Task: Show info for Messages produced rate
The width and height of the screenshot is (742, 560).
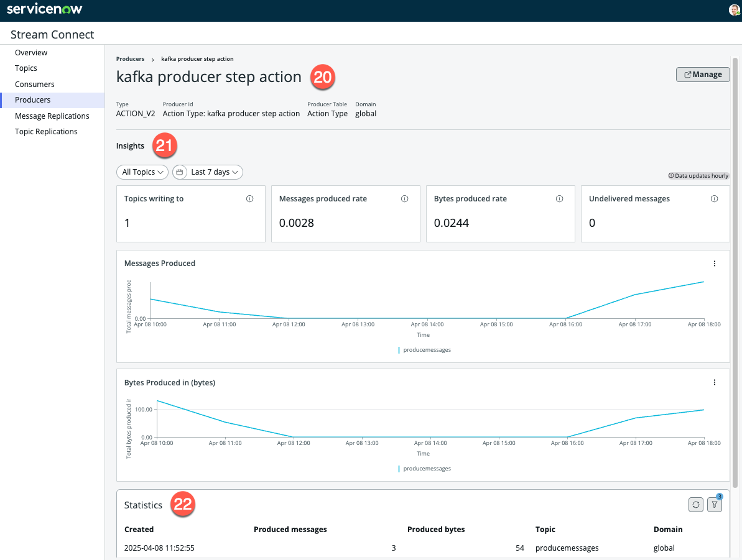Action: coord(405,199)
